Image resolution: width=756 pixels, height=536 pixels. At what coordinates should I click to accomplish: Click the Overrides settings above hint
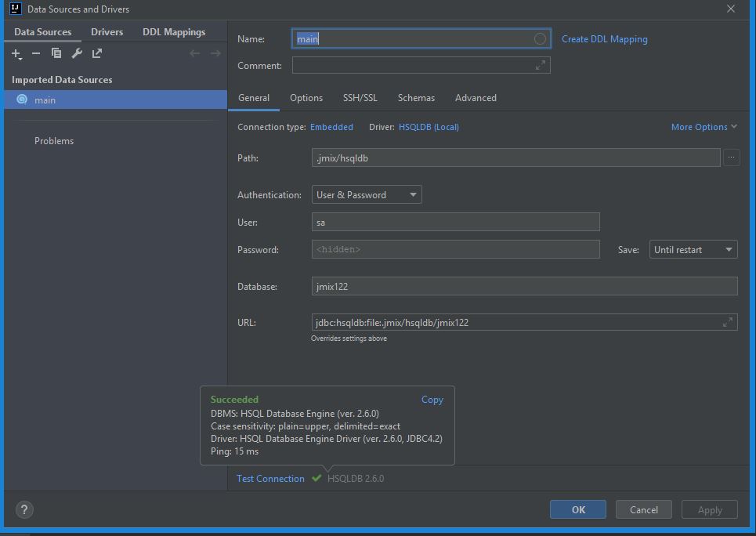click(x=349, y=339)
